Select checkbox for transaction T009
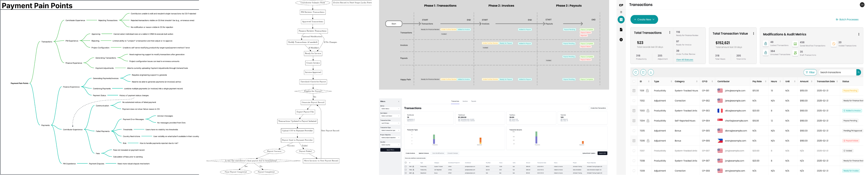The height and width of the screenshot is (175, 868). (634, 171)
